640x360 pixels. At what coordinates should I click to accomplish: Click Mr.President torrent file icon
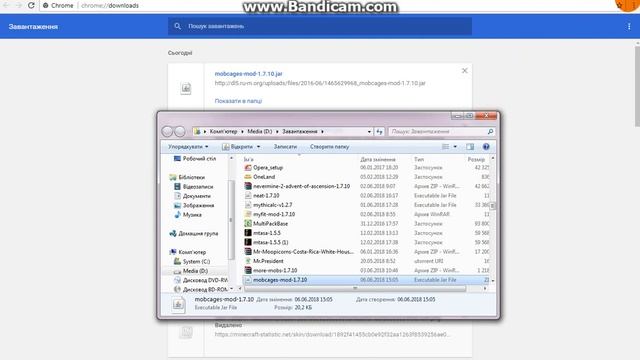point(248,261)
